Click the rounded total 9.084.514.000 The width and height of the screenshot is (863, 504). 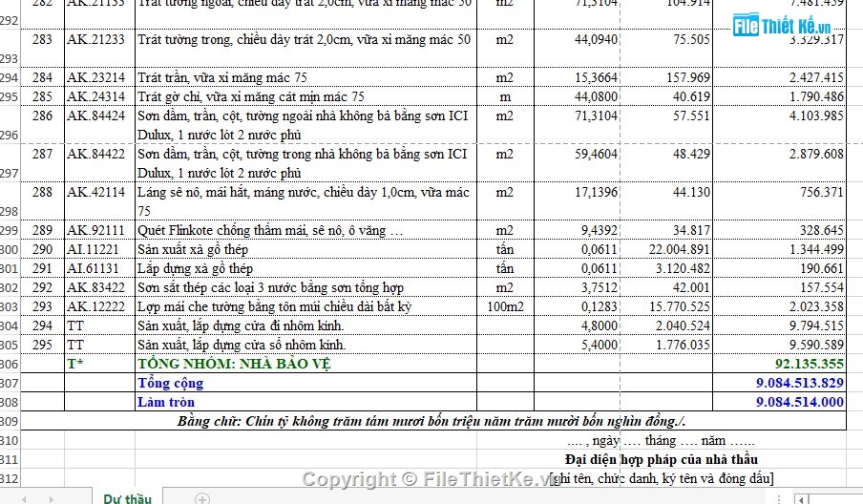[779, 402]
